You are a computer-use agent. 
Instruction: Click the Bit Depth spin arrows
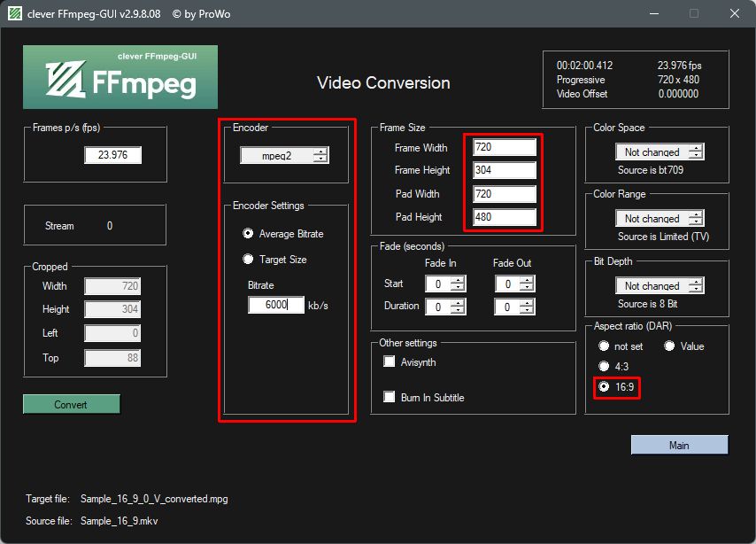pos(696,286)
